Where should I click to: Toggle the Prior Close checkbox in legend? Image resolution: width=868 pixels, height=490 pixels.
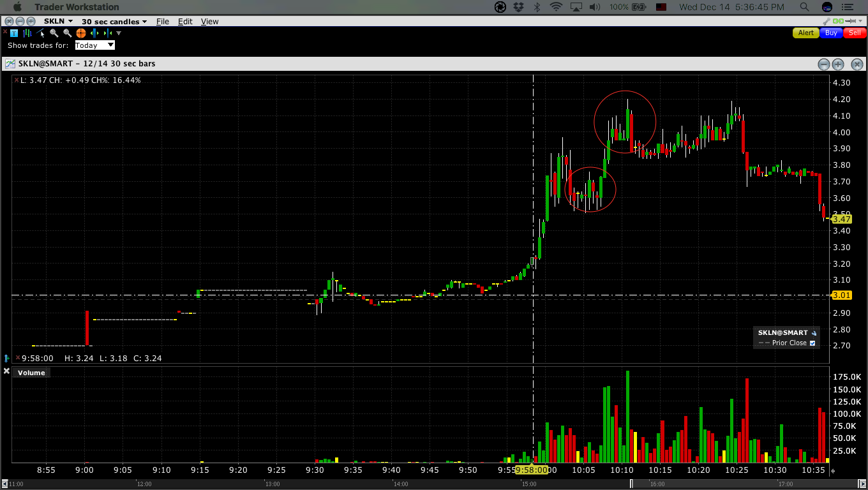click(x=812, y=343)
